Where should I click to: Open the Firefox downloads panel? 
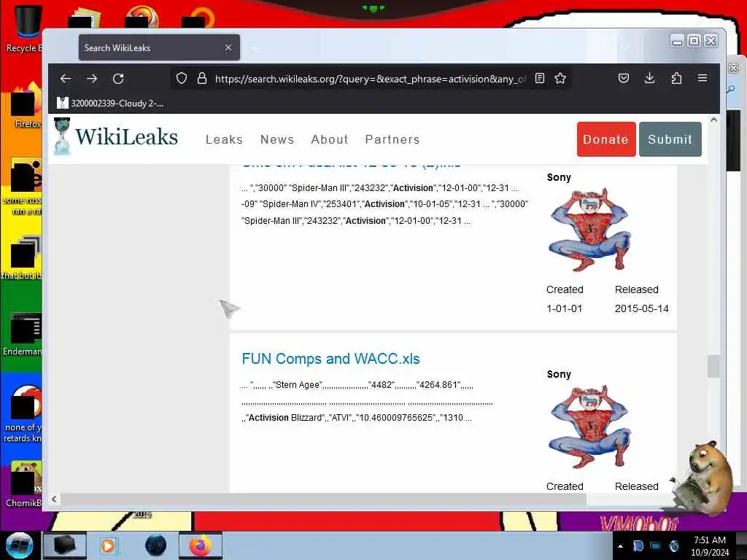coord(649,78)
